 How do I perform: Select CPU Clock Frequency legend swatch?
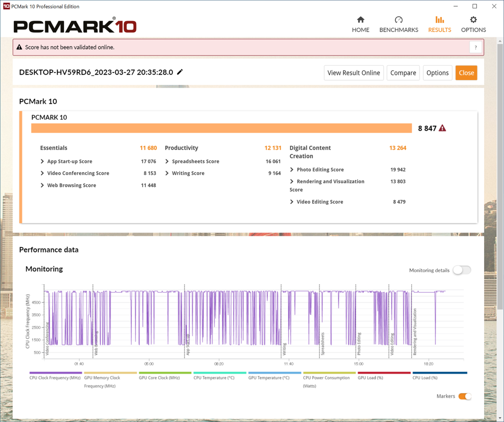pos(56,373)
